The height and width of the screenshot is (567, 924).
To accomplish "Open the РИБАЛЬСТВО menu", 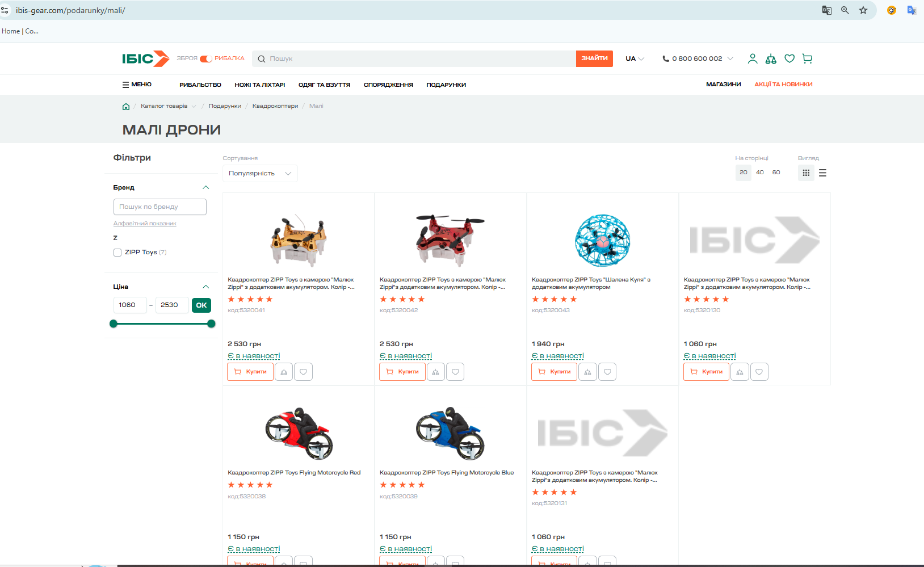I will pyautogui.click(x=200, y=85).
